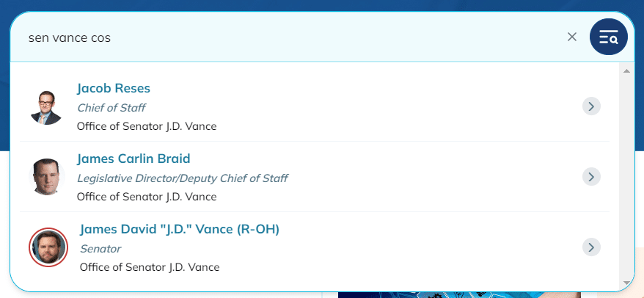Click the Senator title text
Viewport: 644px width, 298px height.
(x=100, y=249)
